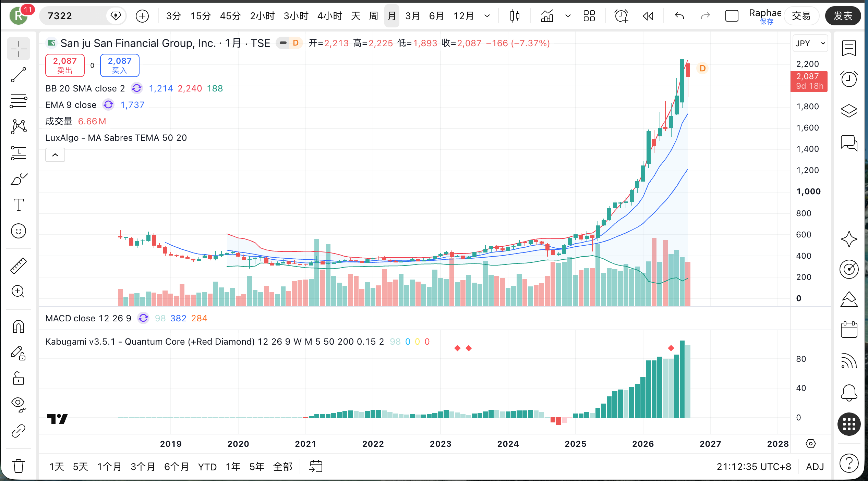Switch to the 15分 interval
The width and height of the screenshot is (868, 481).
pyautogui.click(x=201, y=16)
